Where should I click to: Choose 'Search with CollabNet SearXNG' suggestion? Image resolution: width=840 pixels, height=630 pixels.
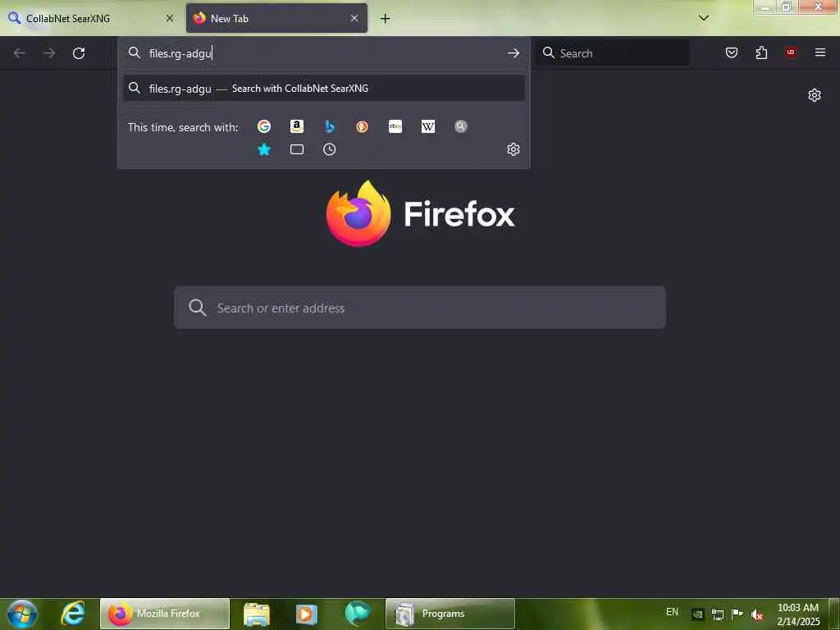[x=323, y=89]
